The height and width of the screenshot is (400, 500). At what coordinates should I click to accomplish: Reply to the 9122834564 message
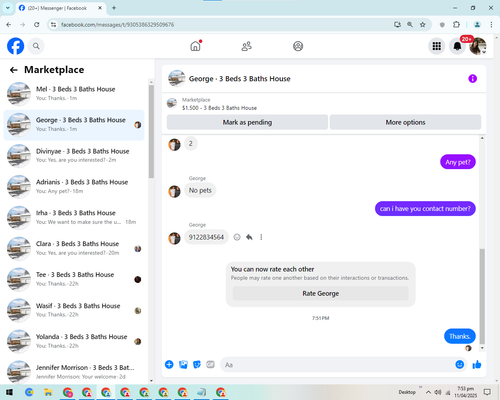(x=249, y=237)
